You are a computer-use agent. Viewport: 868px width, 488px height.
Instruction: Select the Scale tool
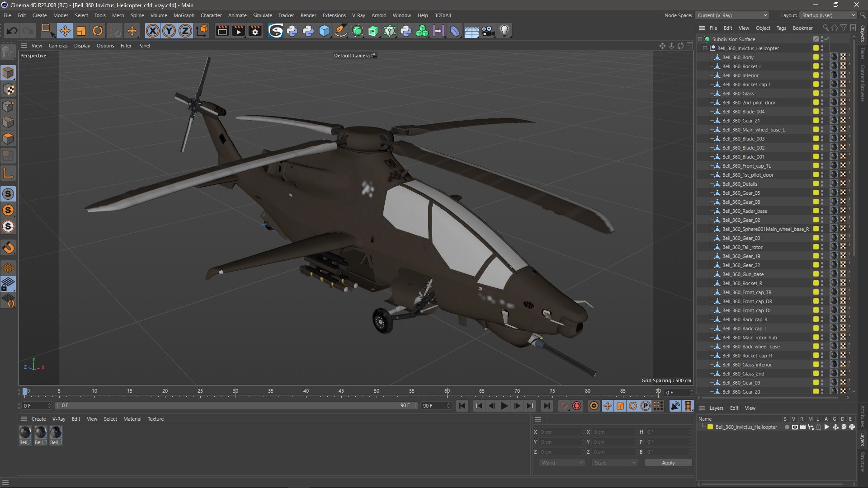81,31
